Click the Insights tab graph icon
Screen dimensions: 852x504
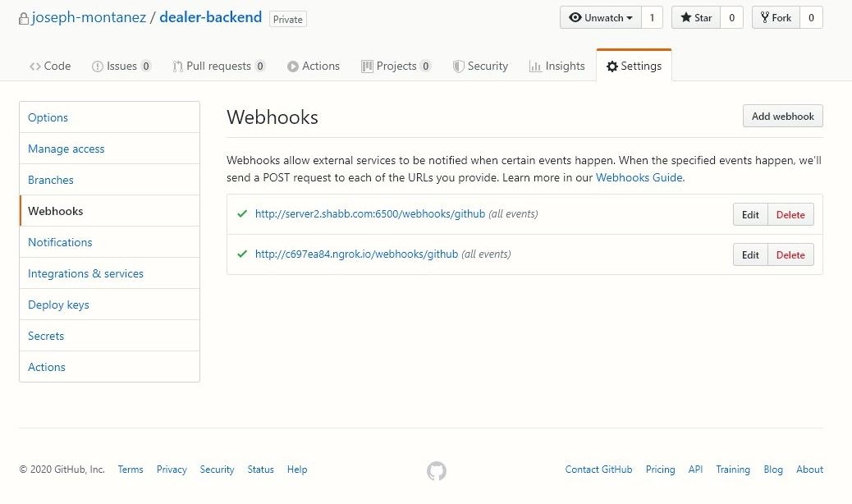pyautogui.click(x=536, y=66)
